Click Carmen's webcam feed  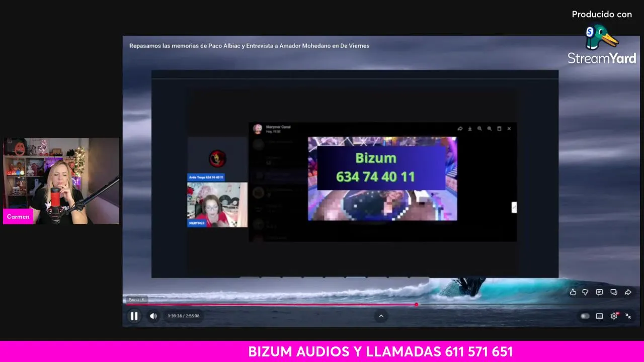(61, 181)
